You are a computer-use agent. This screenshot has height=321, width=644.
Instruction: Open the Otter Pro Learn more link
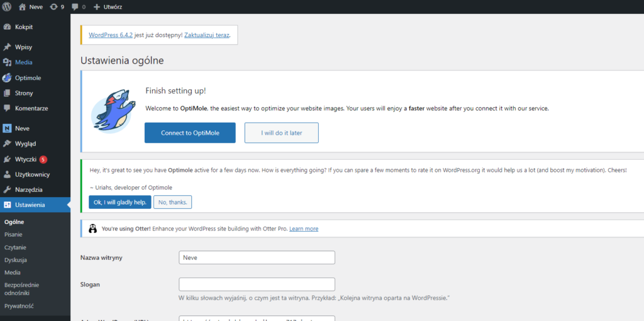click(303, 228)
